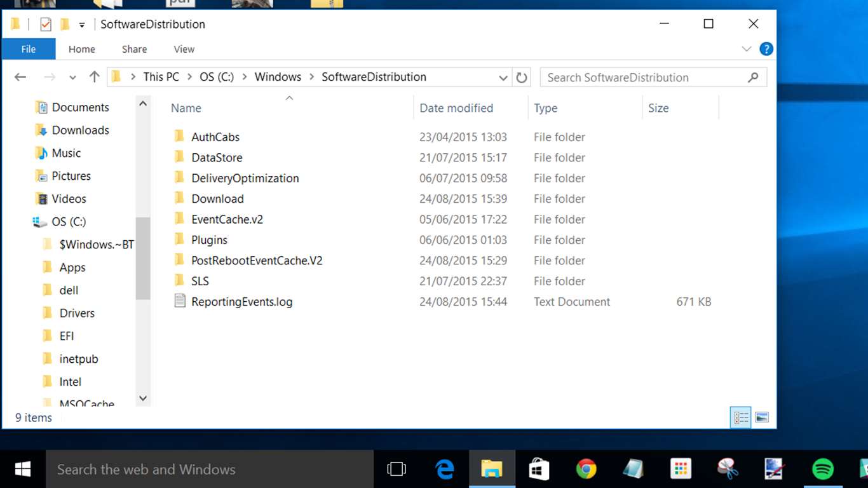Screen dimensions: 868x488
Task: Click navigation pane scrollbar down arrow
Action: [143, 398]
